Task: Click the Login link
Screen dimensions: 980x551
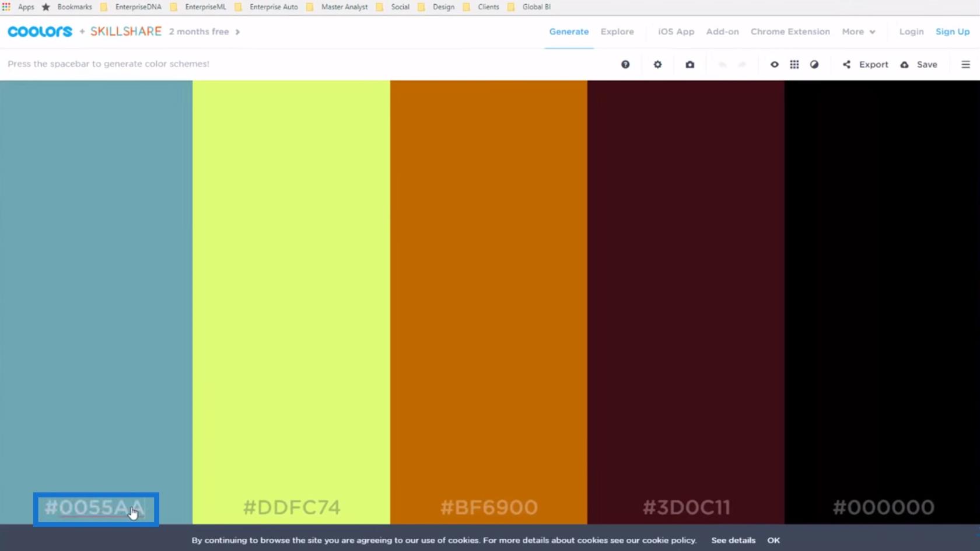Action: point(911,31)
